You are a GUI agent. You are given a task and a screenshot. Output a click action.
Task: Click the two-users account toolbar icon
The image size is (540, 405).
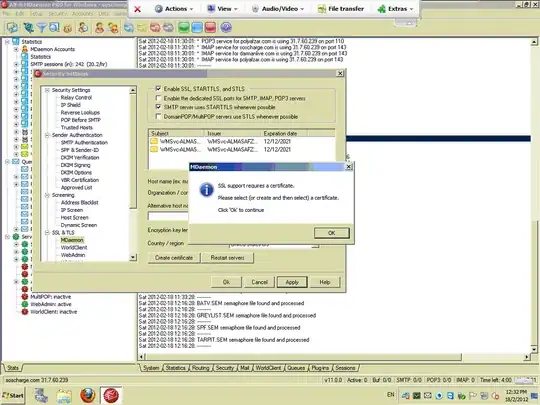click(113, 28)
